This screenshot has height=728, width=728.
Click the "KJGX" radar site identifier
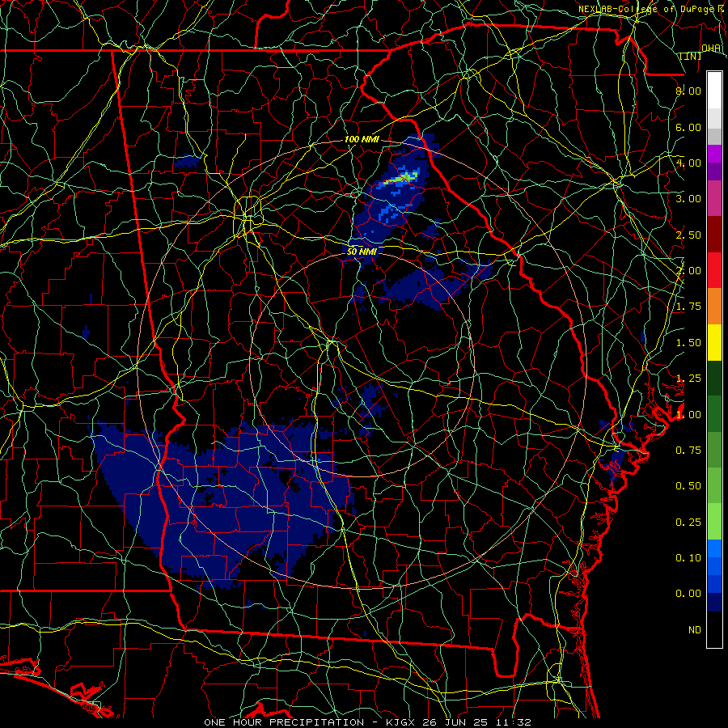(x=400, y=722)
